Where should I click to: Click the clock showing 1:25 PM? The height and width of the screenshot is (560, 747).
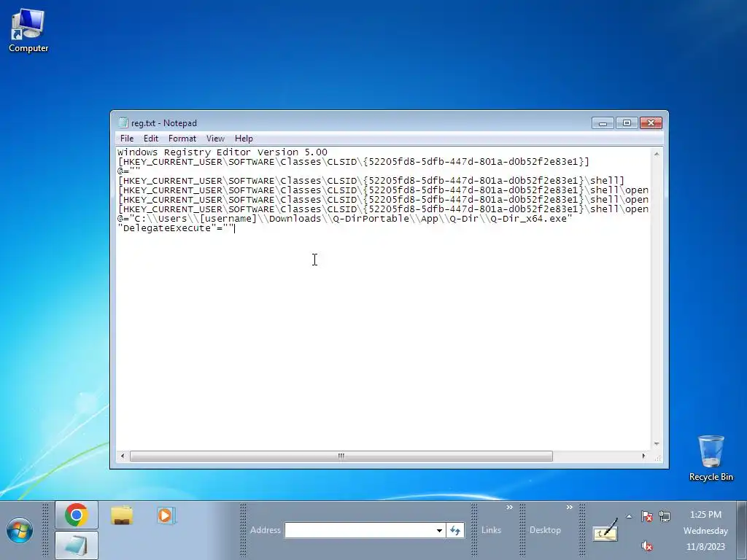click(705, 515)
